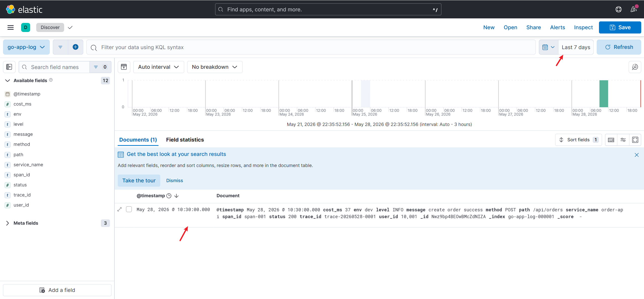Click Share in the top menu

pos(534,27)
